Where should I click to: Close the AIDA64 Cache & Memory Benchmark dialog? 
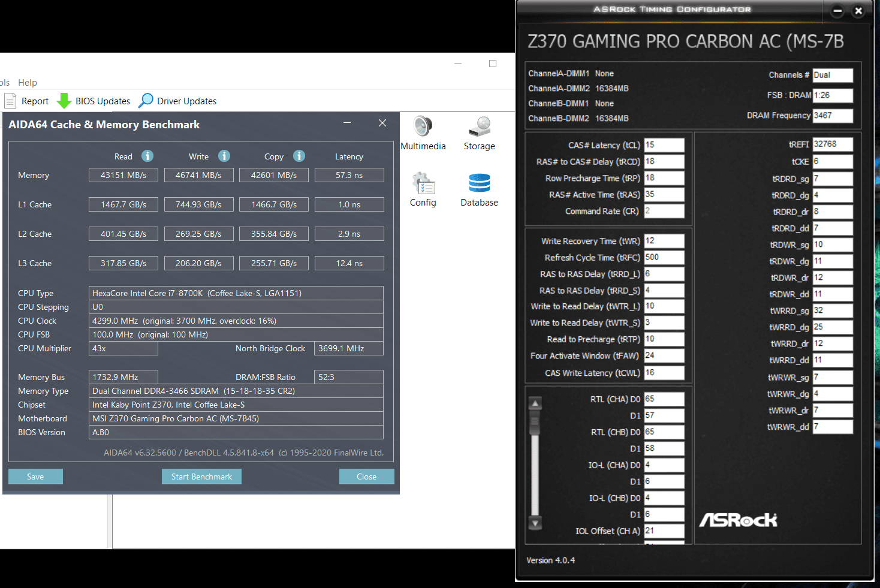tap(382, 123)
